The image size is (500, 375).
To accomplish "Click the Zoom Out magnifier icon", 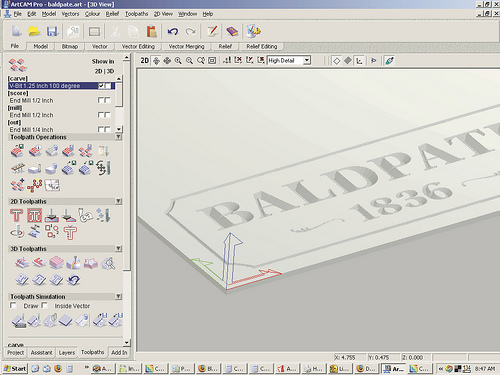I will [189, 61].
